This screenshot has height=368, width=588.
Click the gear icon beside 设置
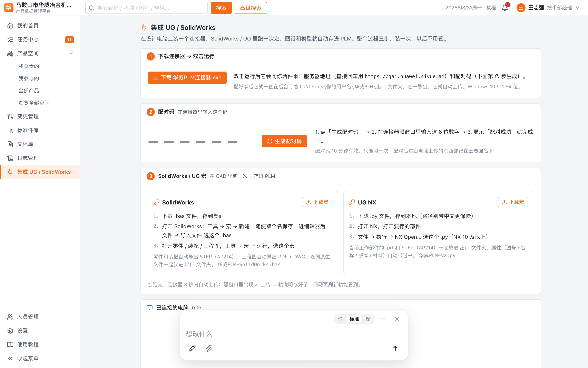click(x=10, y=331)
